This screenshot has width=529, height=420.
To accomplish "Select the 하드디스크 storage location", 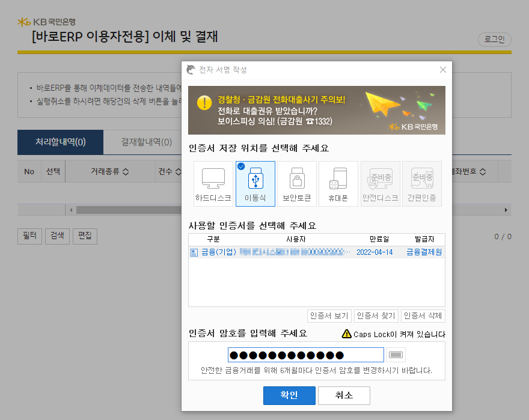I will pos(213,184).
